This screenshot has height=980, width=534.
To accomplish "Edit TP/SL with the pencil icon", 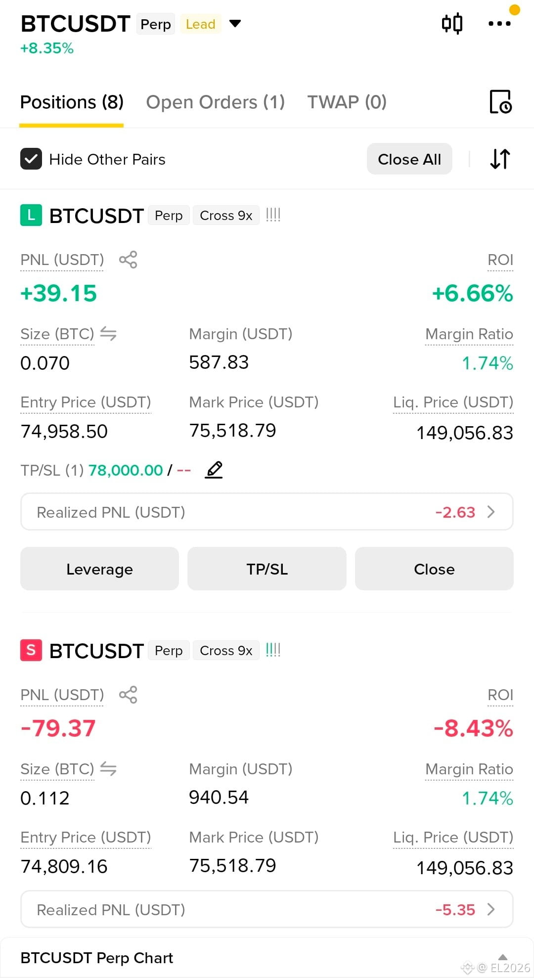I will pos(214,470).
